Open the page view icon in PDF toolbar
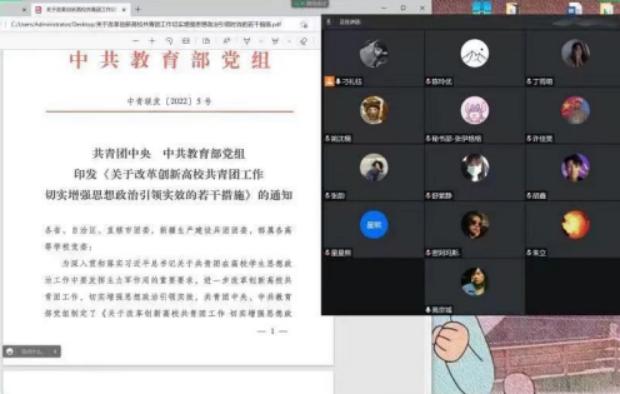This screenshot has height=394, width=620. click(x=206, y=41)
